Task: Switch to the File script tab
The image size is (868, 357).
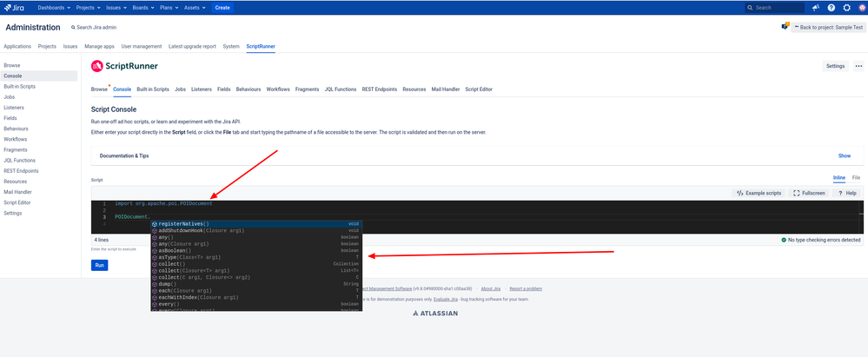Action: click(x=856, y=178)
